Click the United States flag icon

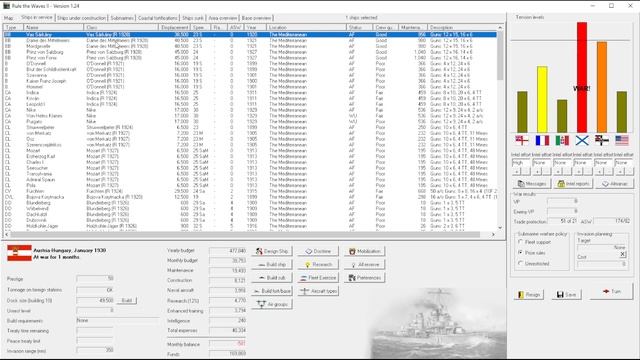pos(622,140)
